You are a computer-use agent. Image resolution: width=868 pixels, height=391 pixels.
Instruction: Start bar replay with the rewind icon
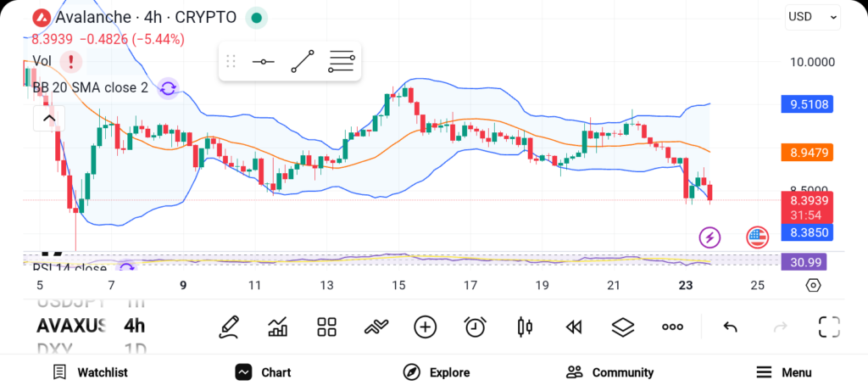click(x=574, y=327)
